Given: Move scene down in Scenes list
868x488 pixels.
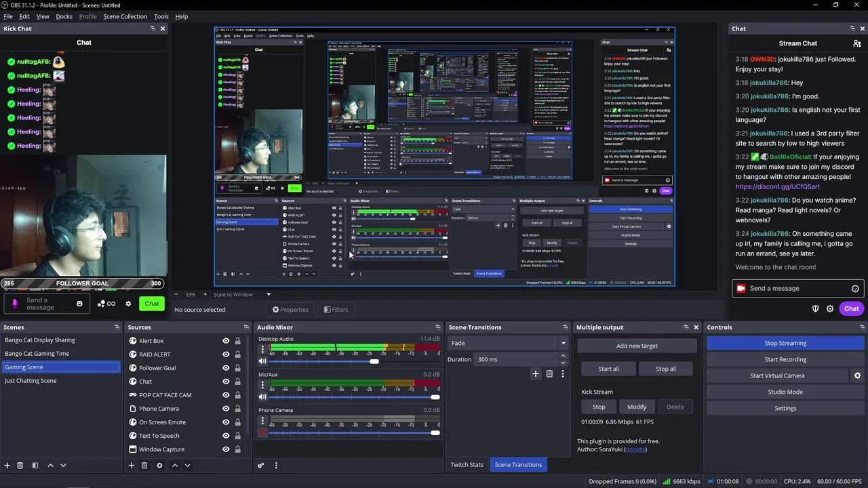Looking at the screenshot, I should (x=63, y=466).
